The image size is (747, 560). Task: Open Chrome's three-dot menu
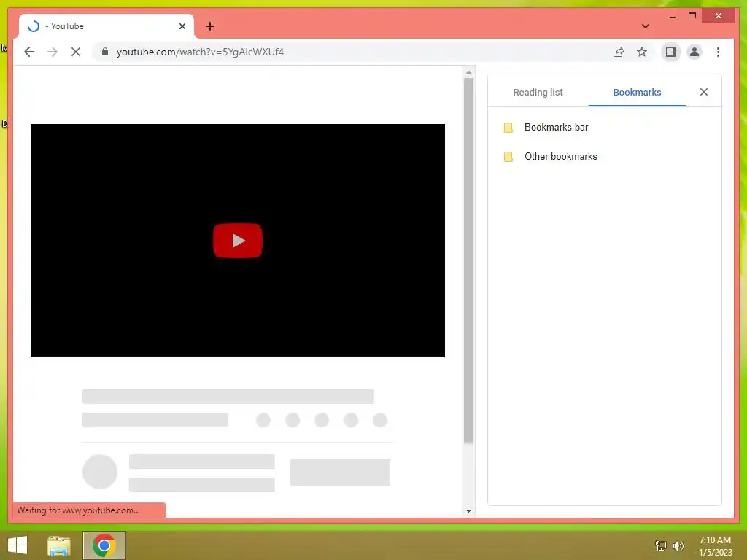point(718,52)
